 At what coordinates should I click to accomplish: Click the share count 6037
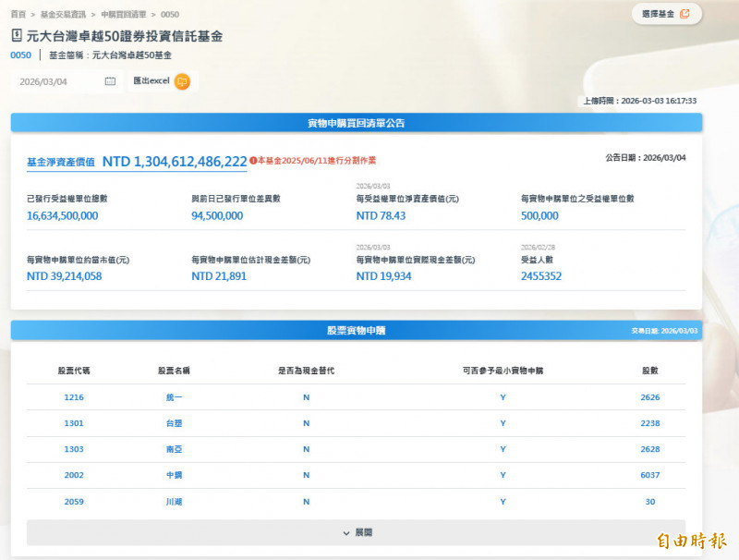(650, 475)
